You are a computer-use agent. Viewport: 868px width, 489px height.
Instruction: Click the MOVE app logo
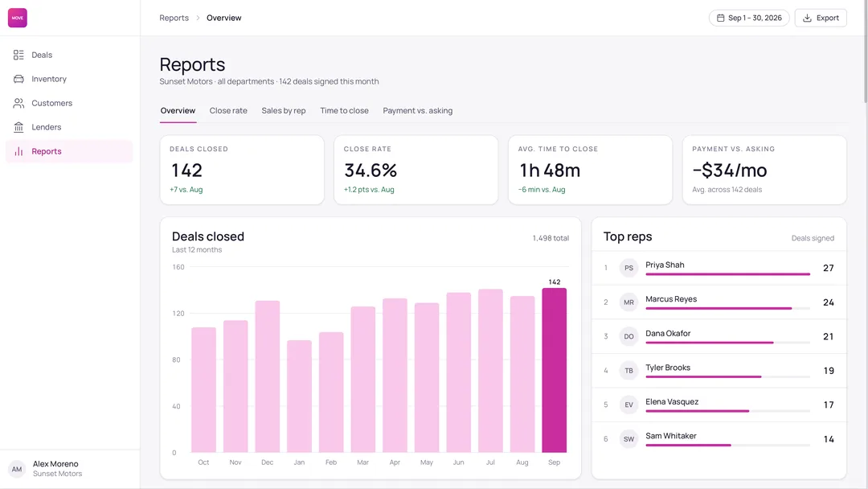17,18
